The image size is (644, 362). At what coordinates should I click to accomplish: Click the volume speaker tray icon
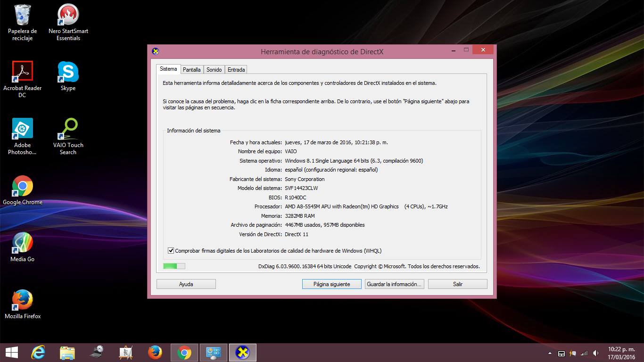(595, 354)
